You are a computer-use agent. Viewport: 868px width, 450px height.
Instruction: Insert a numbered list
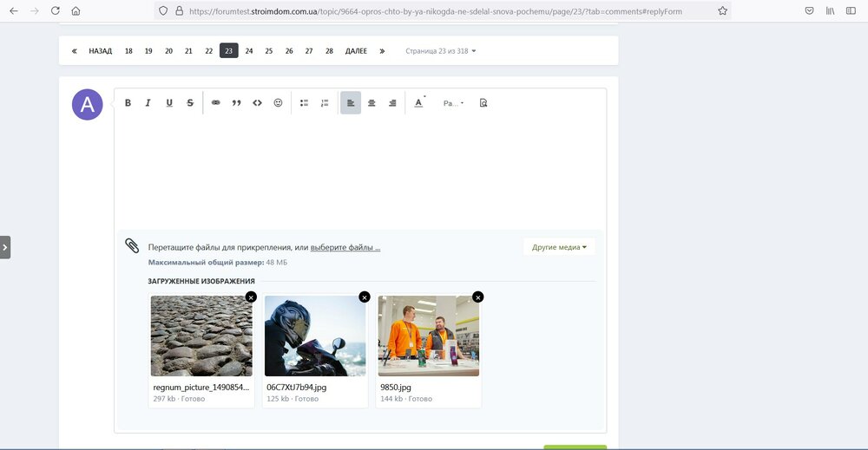click(x=325, y=103)
